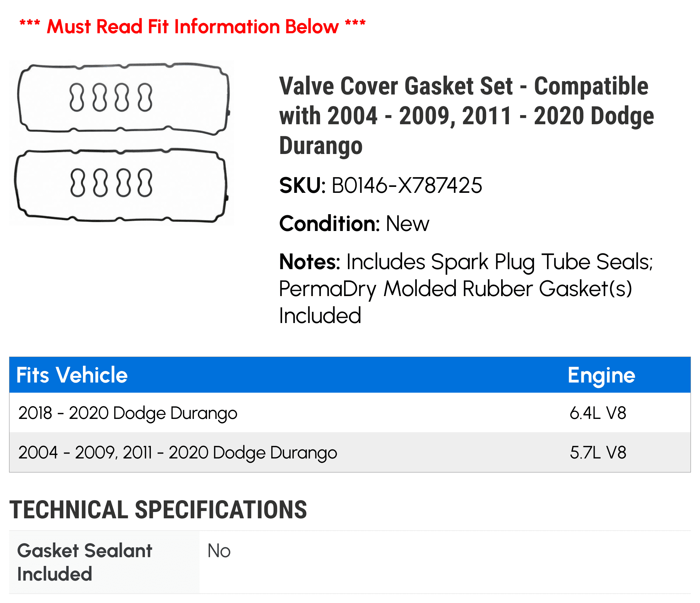Click the Gasket Sealant Included label
The width and height of the screenshot is (700, 603).
coord(84,562)
